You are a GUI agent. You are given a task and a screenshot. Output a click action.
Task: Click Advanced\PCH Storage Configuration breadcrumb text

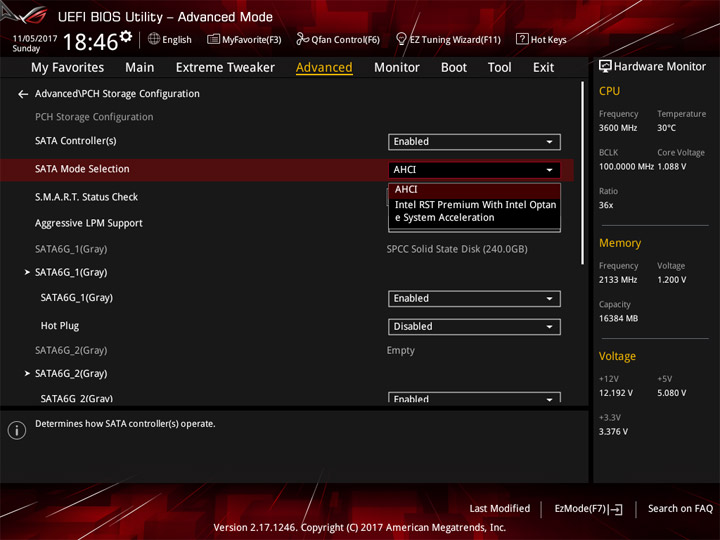click(x=117, y=94)
